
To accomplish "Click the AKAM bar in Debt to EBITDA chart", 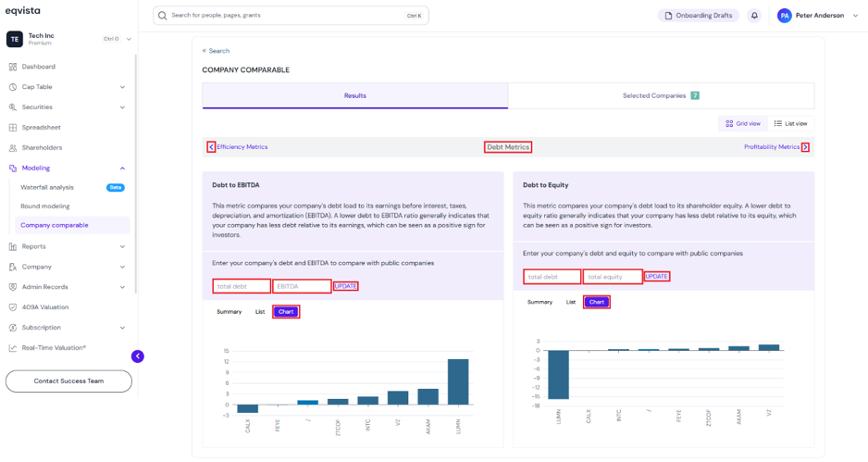I will 428,396.
